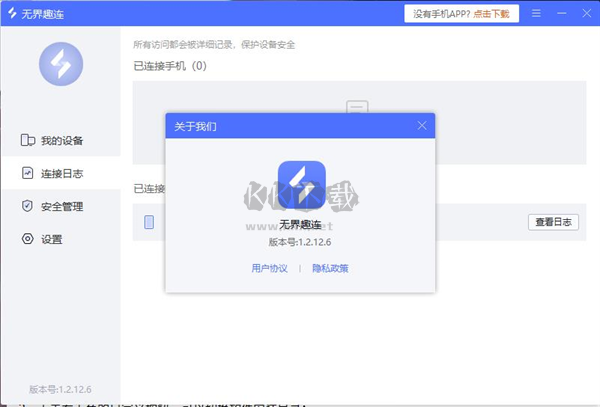The image size is (600, 407).
Task: Click 没有手机APP?点击下载 button
Action: pyautogui.click(x=461, y=14)
